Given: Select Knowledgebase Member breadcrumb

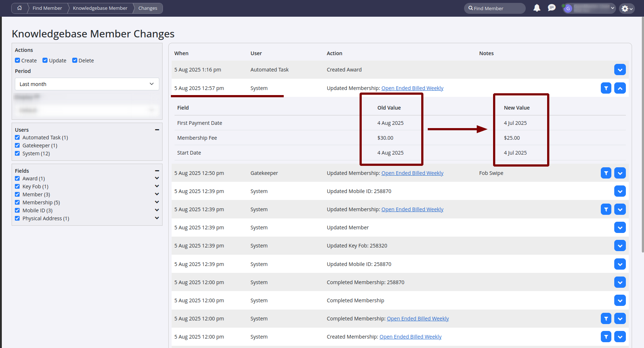Looking at the screenshot, I should coord(100,8).
